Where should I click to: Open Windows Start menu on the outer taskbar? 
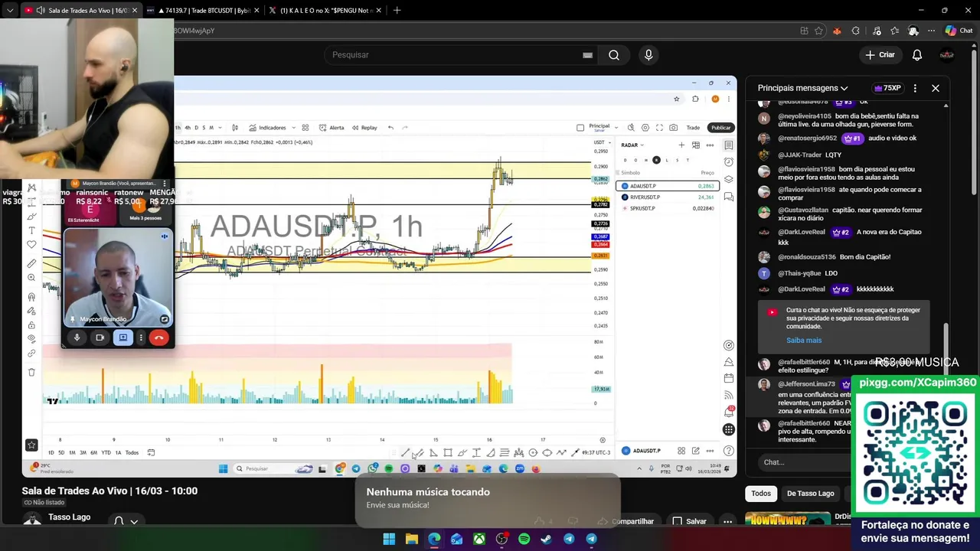pyautogui.click(x=389, y=539)
